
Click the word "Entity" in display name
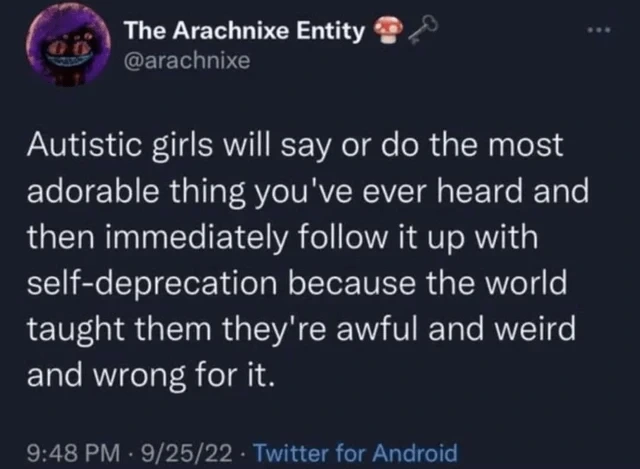pyautogui.click(x=330, y=31)
